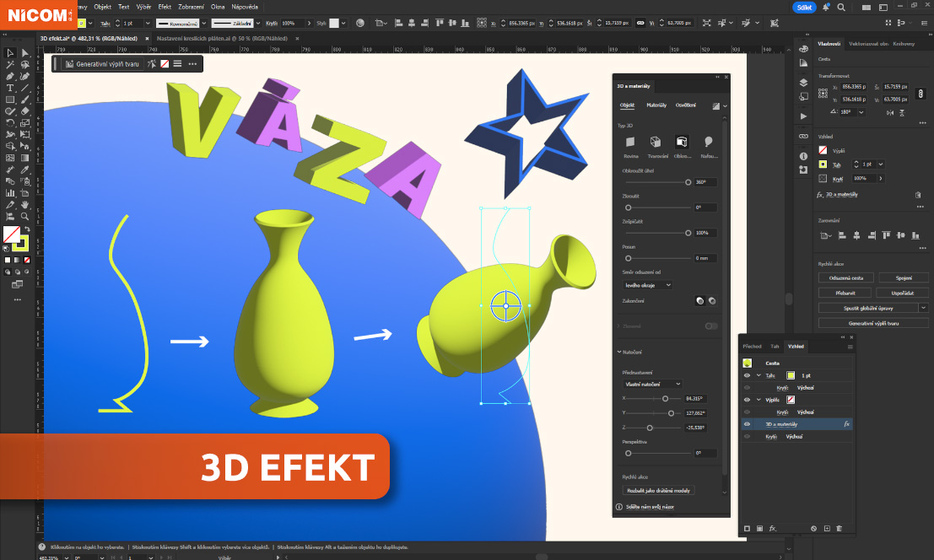The height and width of the screenshot is (560, 934).
Task: Collapse Tah row in Vzhled panel
Action: pos(759,375)
